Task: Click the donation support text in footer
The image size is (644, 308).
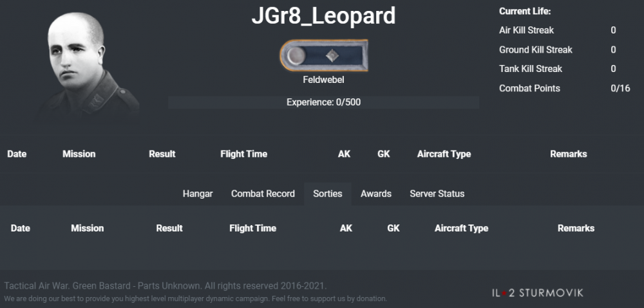Action: click(196, 299)
